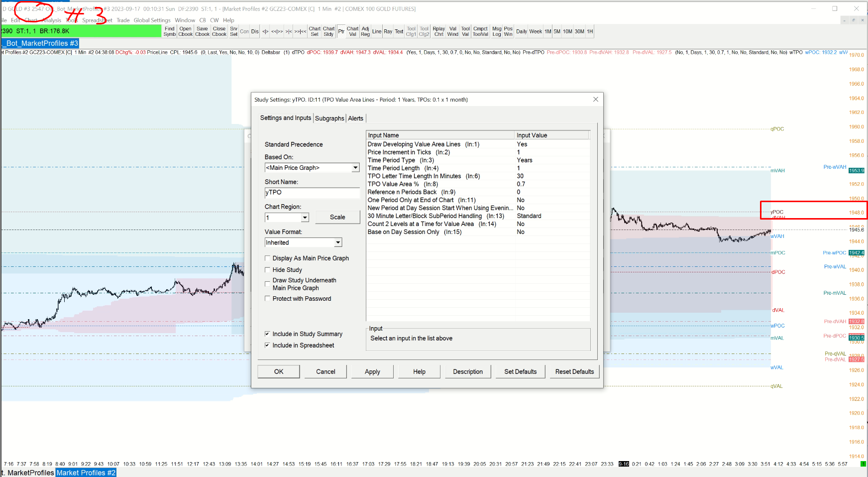Image resolution: width=868 pixels, height=477 pixels.
Task: Click OK in Study Settings dialog
Action: pos(279,371)
